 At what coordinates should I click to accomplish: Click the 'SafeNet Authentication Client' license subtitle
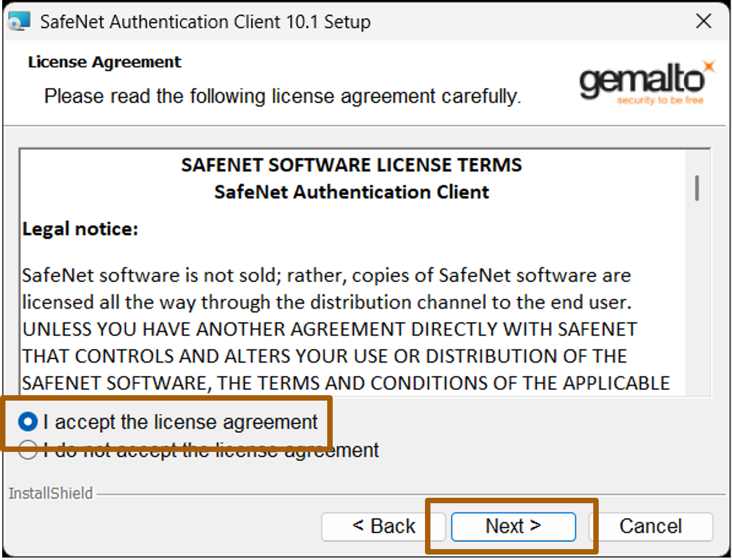[352, 192]
